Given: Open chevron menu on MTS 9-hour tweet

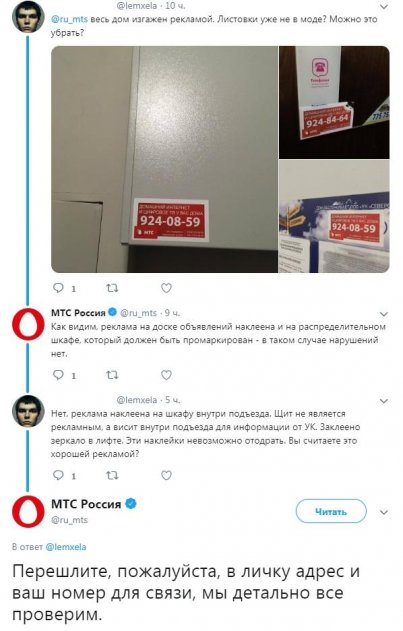Looking at the screenshot, I should click(x=384, y=314).
